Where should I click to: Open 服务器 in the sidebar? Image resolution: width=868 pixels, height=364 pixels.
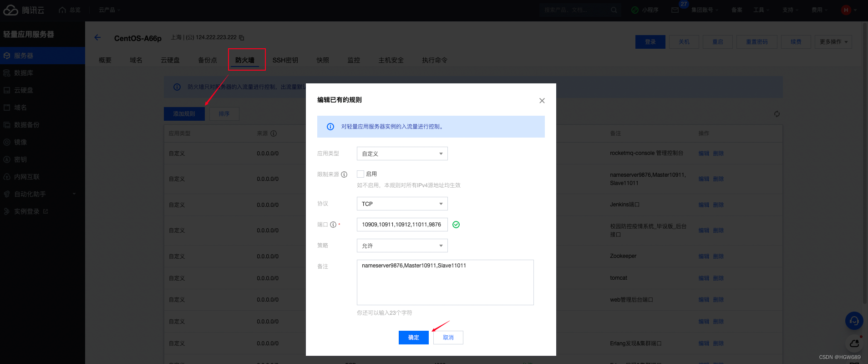pyautogui.click(x=42, y=56)
